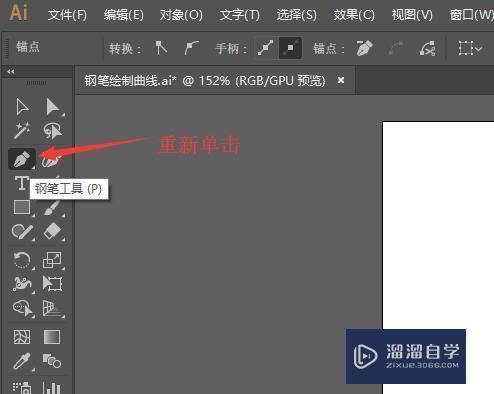Select the Selection tool black-outline arrow
Viewport: 494px width, 394px height.
(22, 107)
